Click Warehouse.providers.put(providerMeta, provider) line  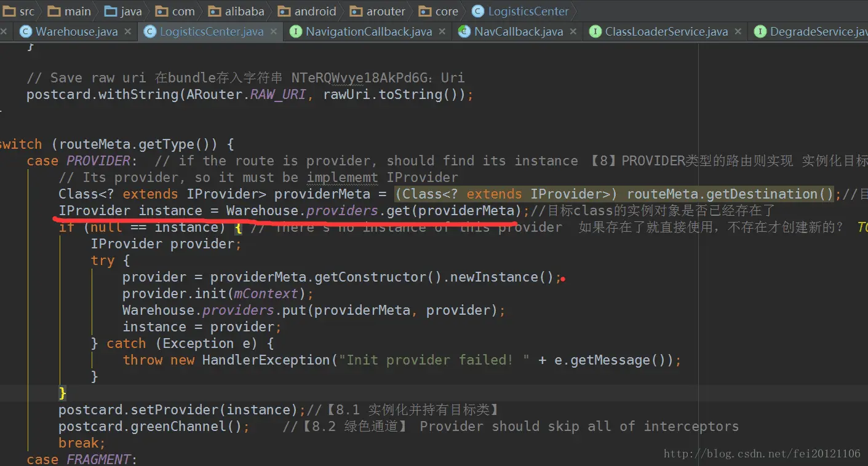click(x=314, y=310)
